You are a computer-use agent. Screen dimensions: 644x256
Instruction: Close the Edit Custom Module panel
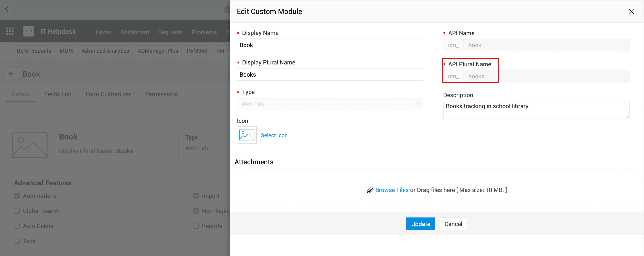coord(631,11)
